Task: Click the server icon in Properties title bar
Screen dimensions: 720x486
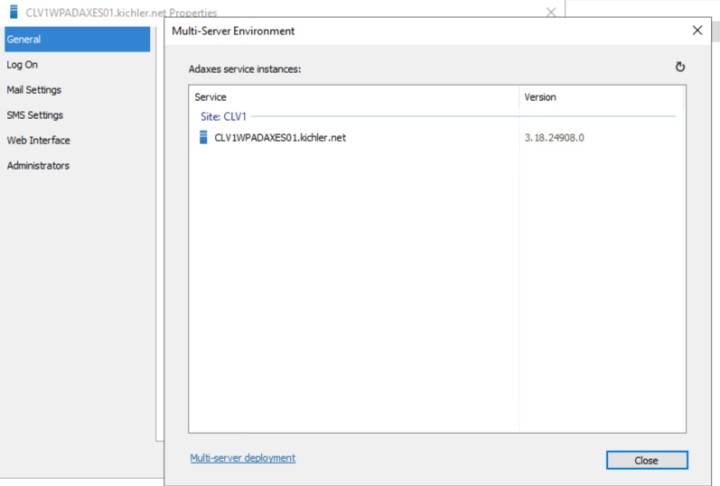Action: [14, 11]
